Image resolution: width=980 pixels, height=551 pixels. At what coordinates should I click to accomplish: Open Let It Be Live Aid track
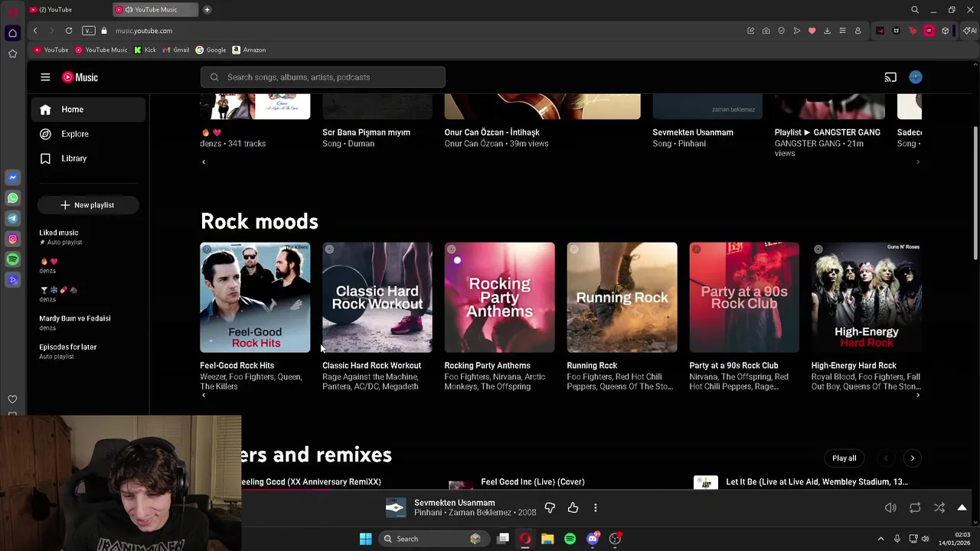817,482
